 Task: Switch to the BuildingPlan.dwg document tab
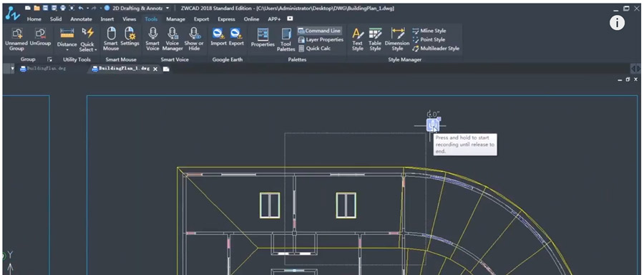pos(43,69)
